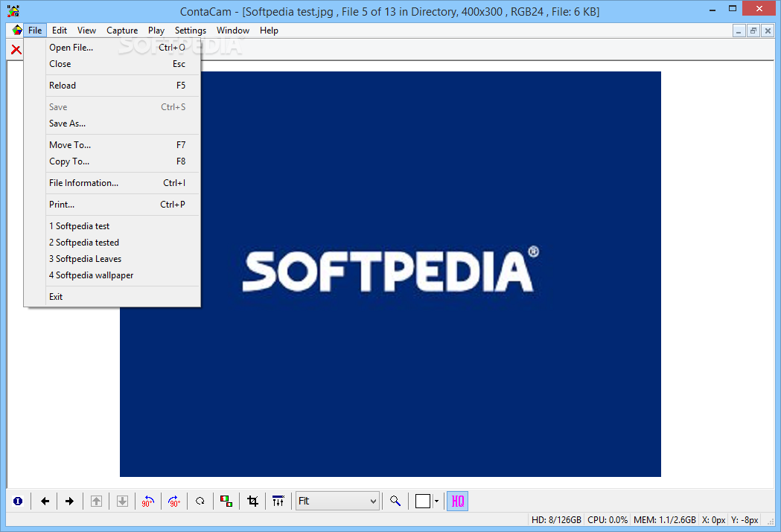Screen dimensions: 781x532
Task: Select the Crop tool
Action: click(252, 501)
